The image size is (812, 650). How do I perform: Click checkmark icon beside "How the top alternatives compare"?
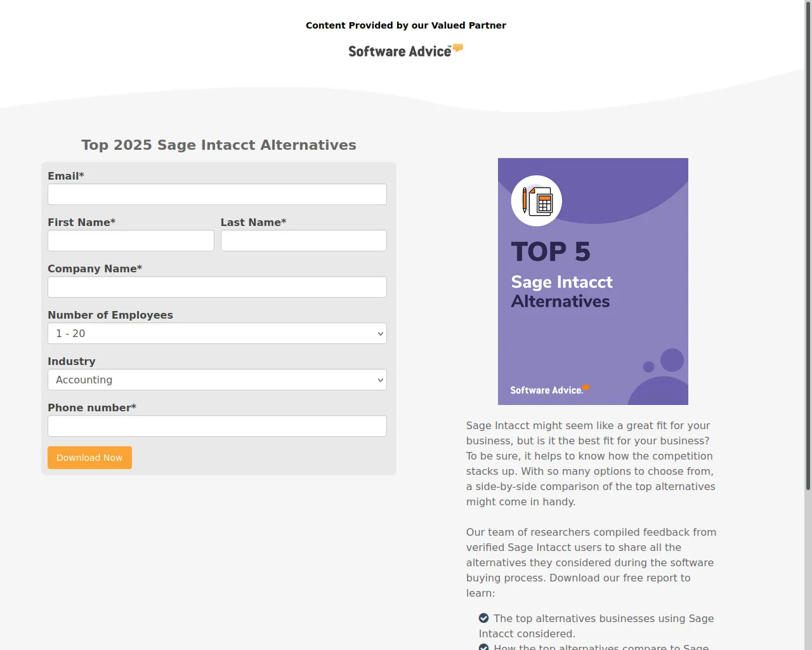tap(484, 647)
